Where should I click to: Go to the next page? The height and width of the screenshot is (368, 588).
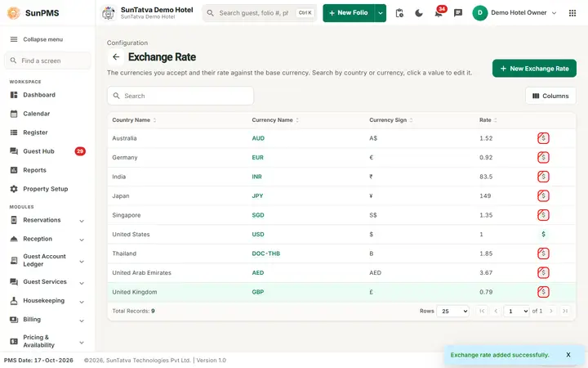pos(551,311)
